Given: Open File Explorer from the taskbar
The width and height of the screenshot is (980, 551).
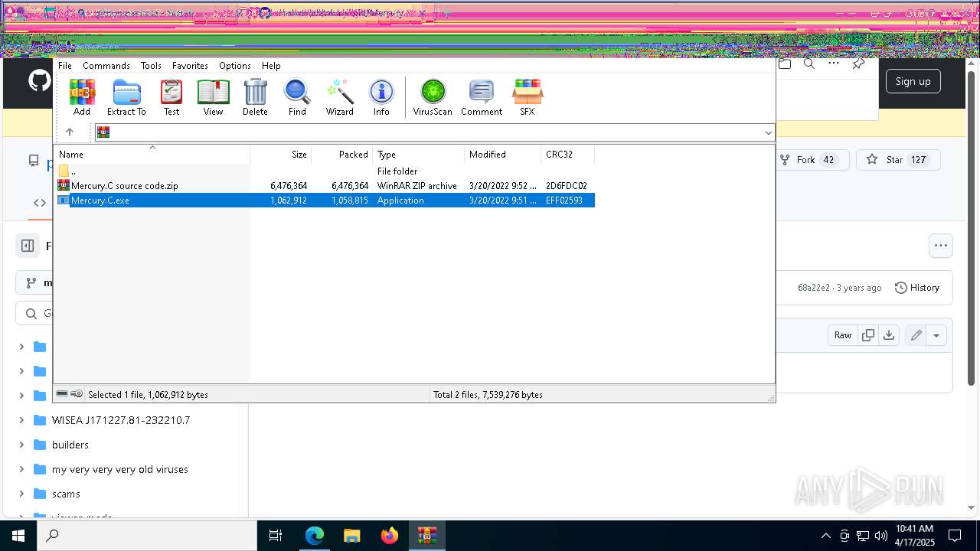Looking at the screenshot, I should click(x=352, y=536).
